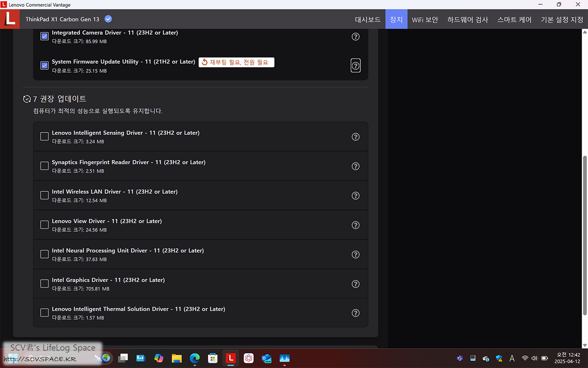Check Intel Neural Processing Unit Driver checkbox
Viewport: 588px width, 368px height.
(x=45, y=254)
